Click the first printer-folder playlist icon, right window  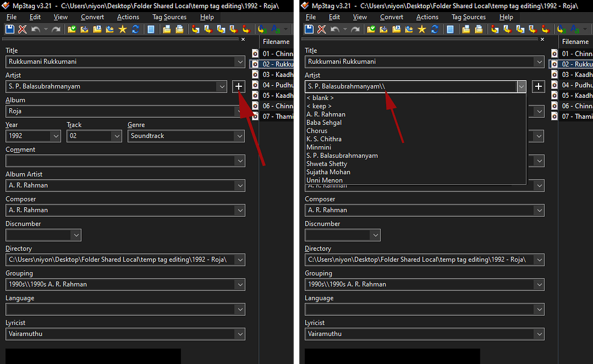coord(466,29)
